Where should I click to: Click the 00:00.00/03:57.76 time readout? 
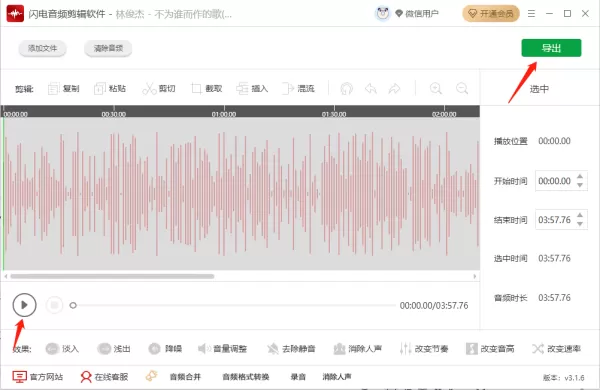point(434,306)
